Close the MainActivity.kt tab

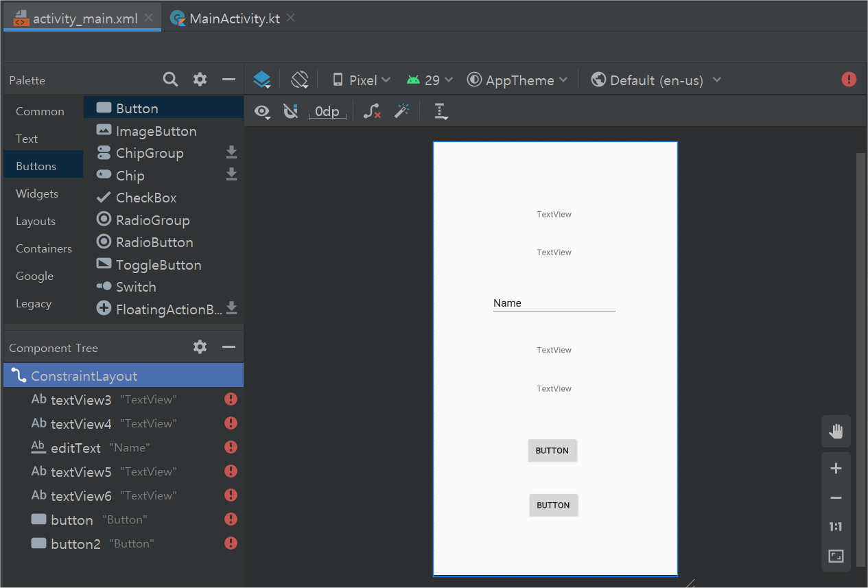[290, 19]
